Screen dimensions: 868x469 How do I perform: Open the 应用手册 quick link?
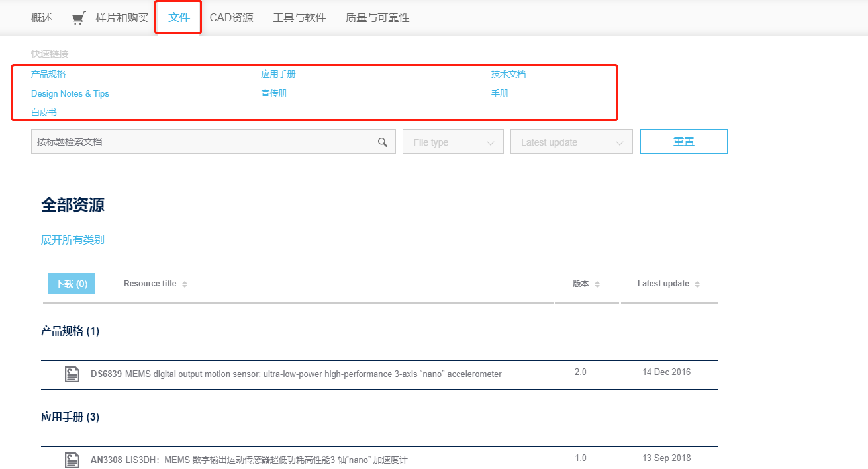(x=278, y=74)
